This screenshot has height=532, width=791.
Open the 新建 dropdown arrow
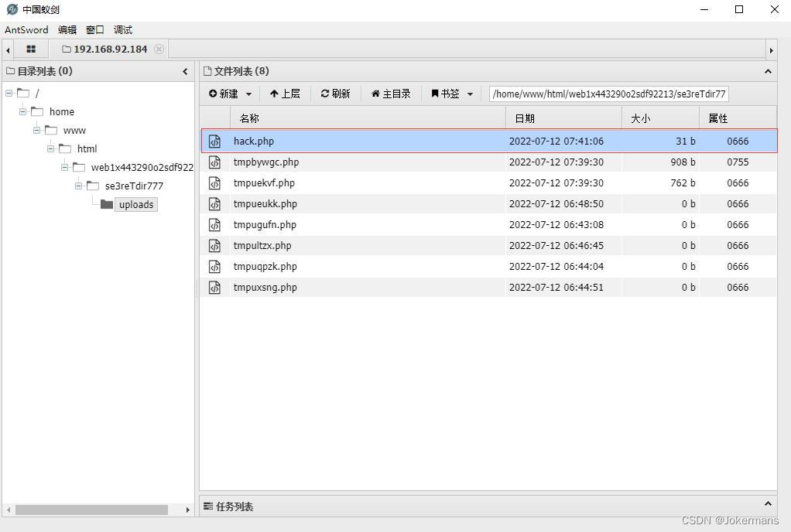coord(248,94)
